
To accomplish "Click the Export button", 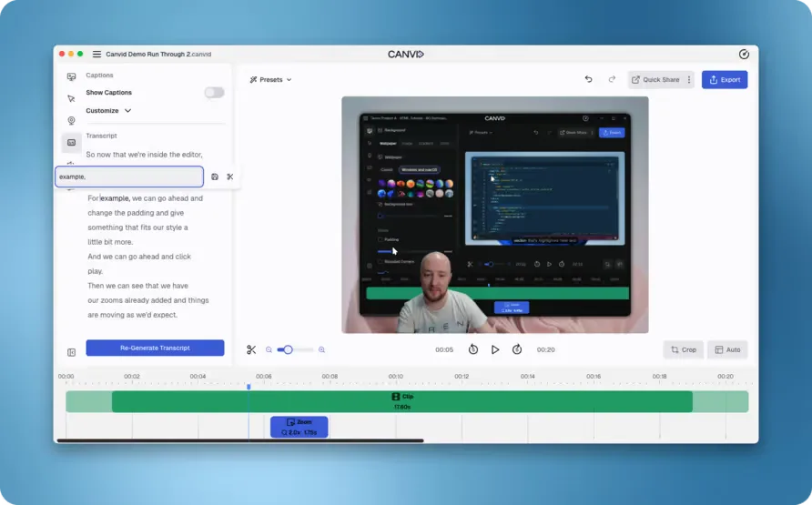I will 725,80.
